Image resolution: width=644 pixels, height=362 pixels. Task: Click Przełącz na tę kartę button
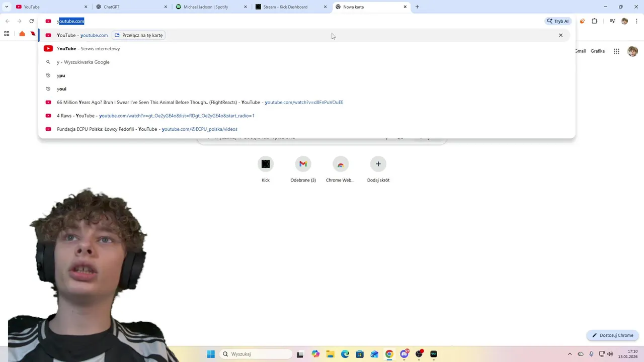(139, 35)
